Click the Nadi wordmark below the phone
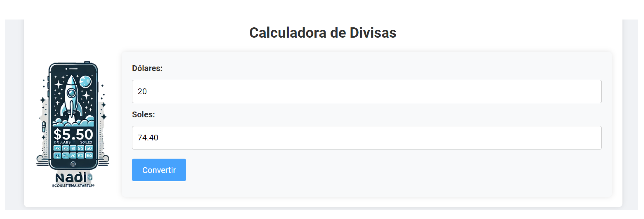 click(x=71, y=178)
